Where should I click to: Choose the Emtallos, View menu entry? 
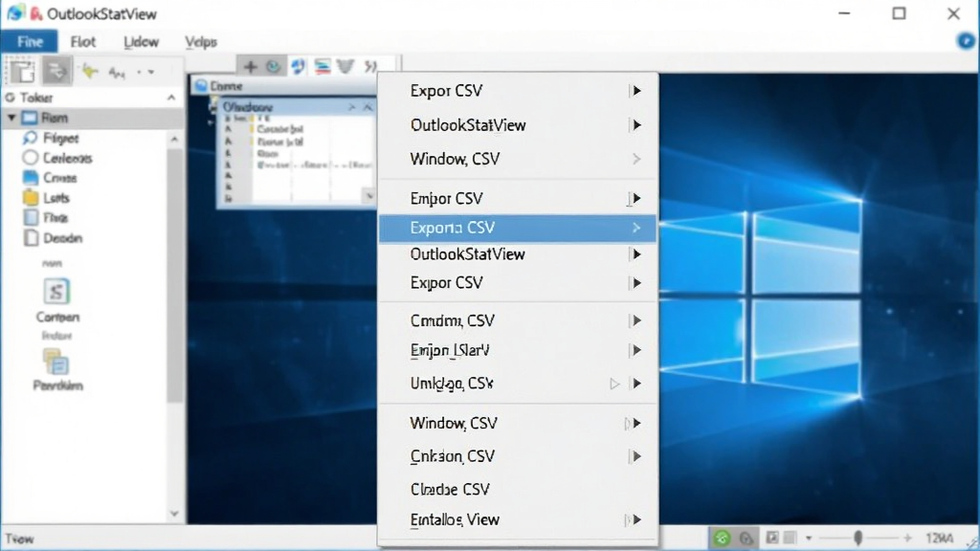tap(518, 519)
